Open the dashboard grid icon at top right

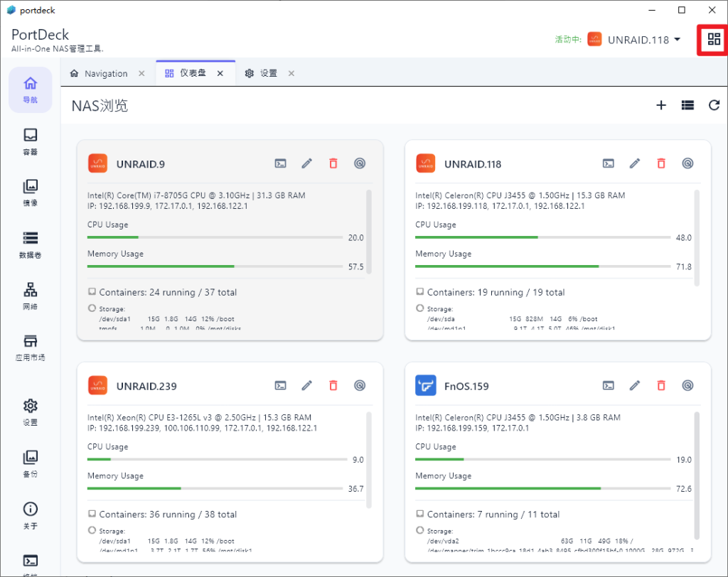[x=714, y=40]
